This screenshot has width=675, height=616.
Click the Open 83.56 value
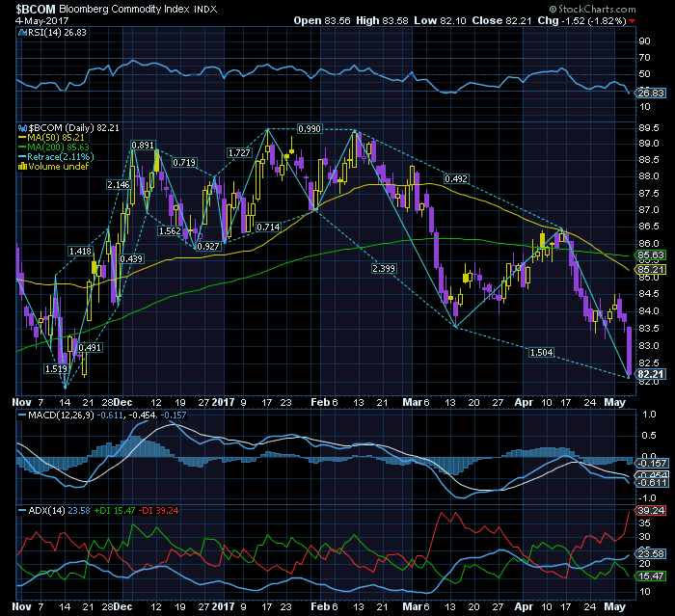(x=321, y=20)
